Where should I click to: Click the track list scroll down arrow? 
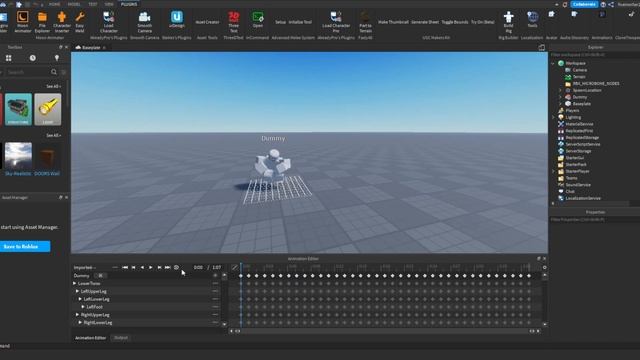pos(224,324)
